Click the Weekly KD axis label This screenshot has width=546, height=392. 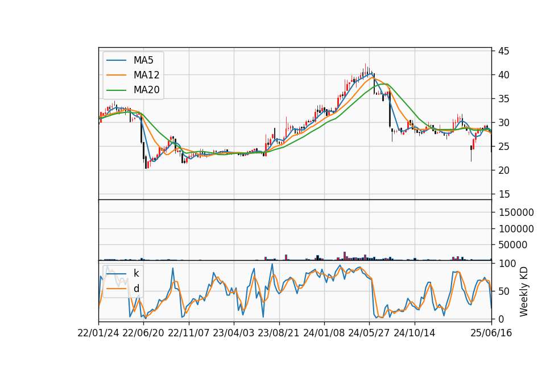point(524,291)
